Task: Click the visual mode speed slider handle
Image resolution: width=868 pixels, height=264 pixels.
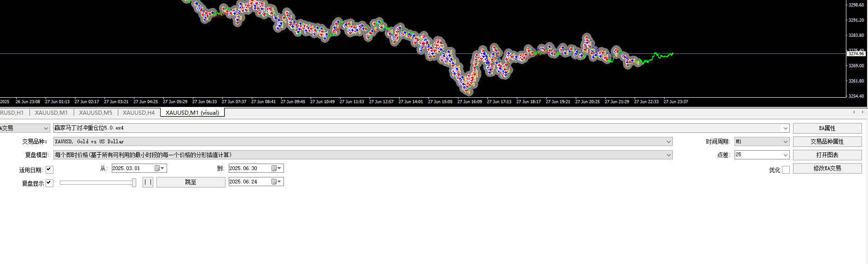Action: [134, 182]
